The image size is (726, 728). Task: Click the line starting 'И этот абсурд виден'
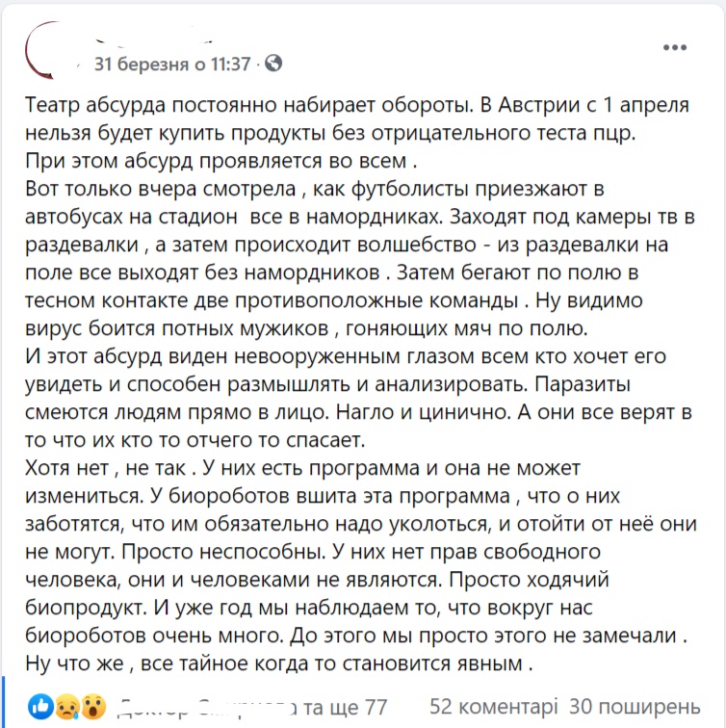point(346,356)
